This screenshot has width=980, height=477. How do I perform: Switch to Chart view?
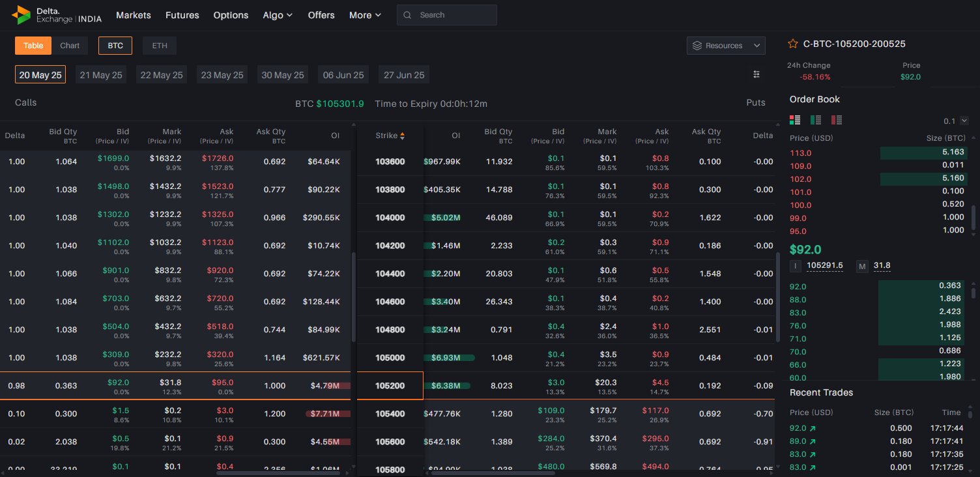[x=70, y=46]
